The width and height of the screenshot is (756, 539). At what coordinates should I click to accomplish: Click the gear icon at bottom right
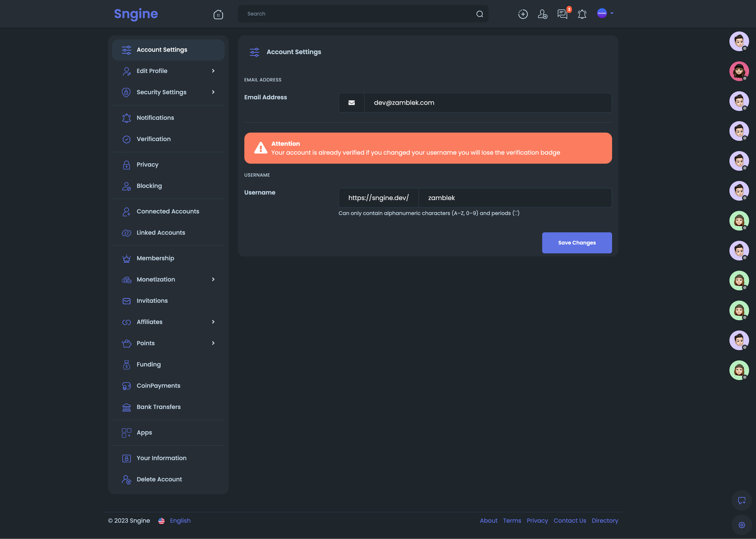click(741, 525)
